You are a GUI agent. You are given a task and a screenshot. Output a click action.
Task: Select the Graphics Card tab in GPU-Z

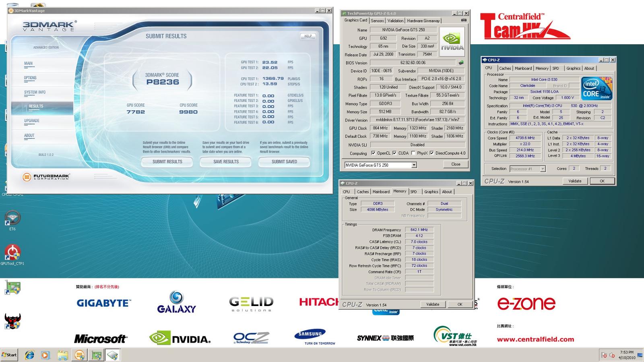[355, 20]
